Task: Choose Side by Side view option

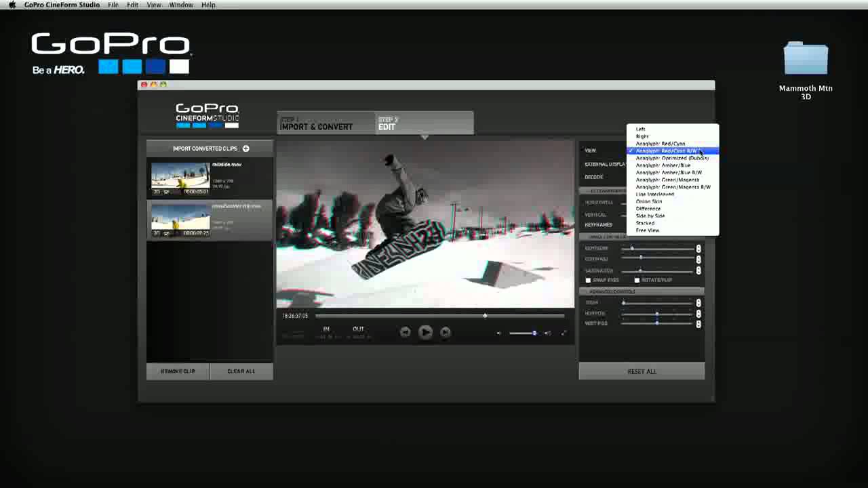Action: tap(673, 216)
